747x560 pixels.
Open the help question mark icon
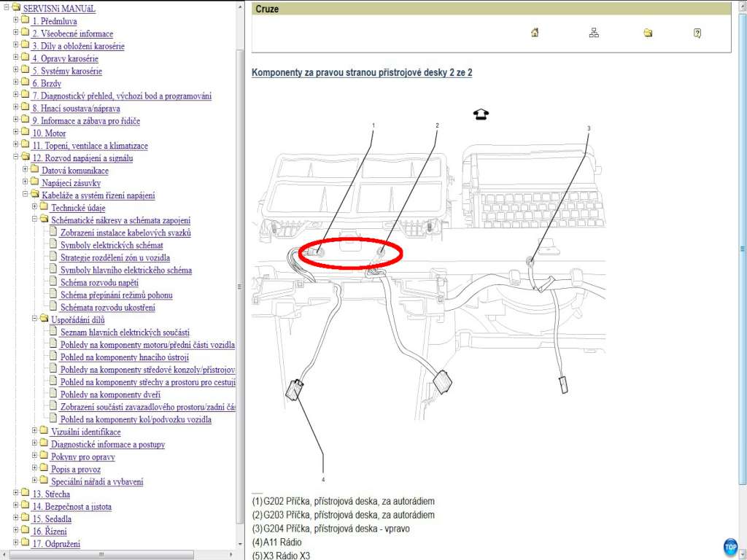click(697, 33)
